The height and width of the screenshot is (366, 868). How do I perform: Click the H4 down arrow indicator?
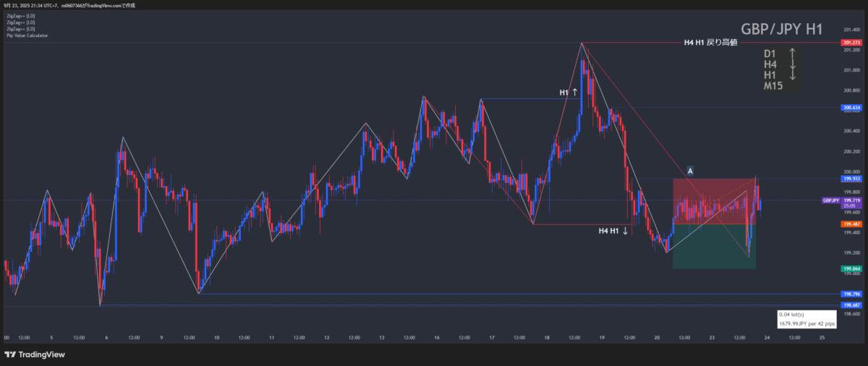point(792,64)
